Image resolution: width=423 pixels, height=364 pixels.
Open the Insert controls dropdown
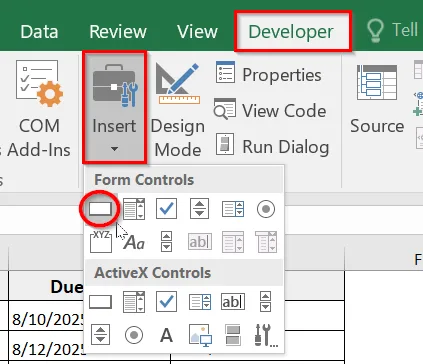tap(114, 107)
